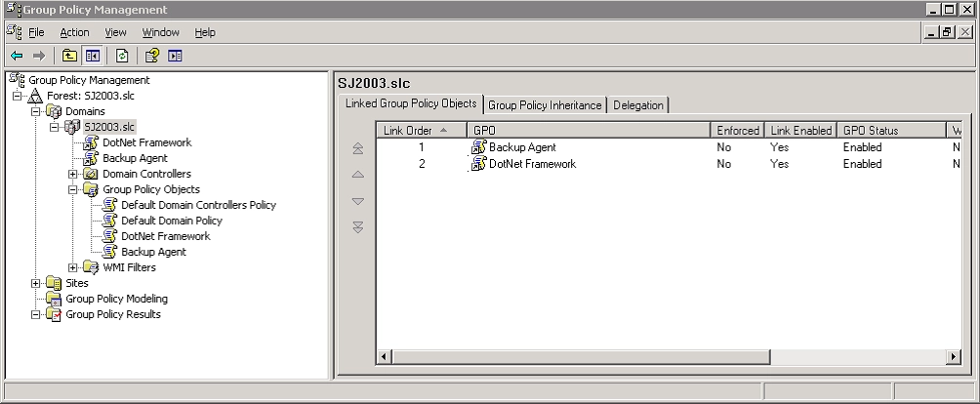Click the Domains node icon

[54, 111]
